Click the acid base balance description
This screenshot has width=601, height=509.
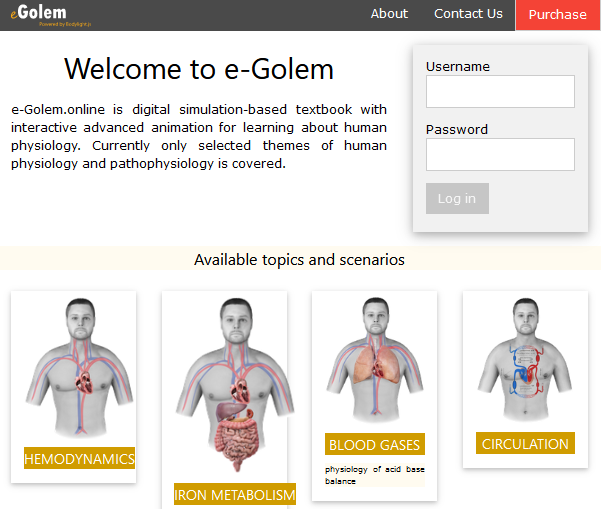click(x=375, y=475)
